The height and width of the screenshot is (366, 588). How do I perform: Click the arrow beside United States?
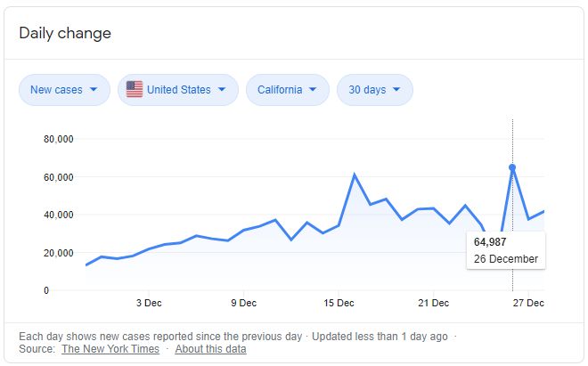[x=222, y=90]
